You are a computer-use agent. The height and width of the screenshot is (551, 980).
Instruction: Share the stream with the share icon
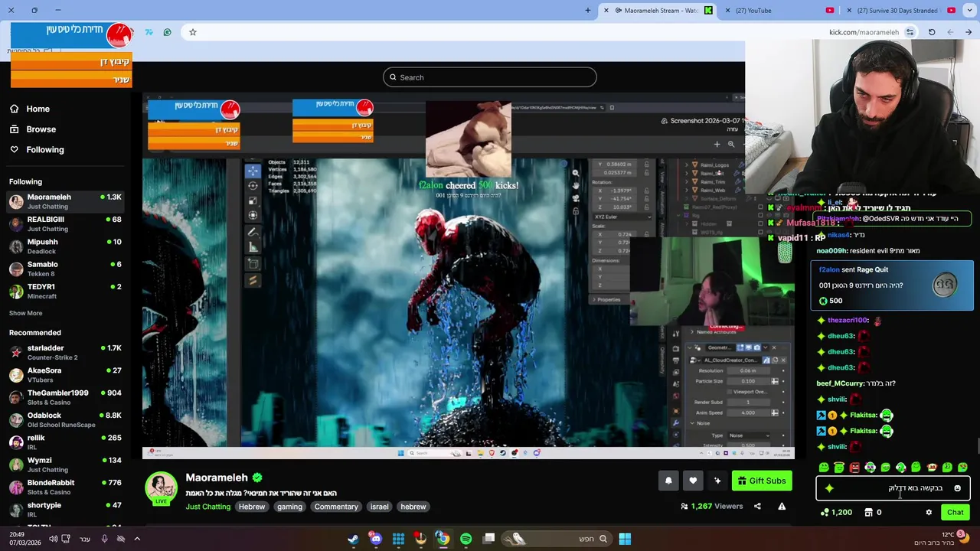tap(757, 506)
